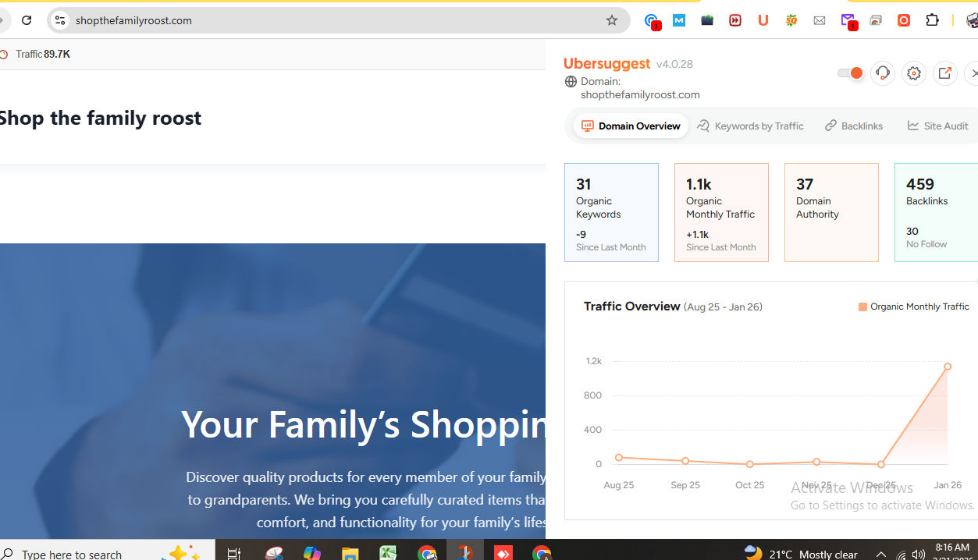This screenshot has height=560, width=978.
Task: Click the Aug 25 data point on chart
Action: 619,458
